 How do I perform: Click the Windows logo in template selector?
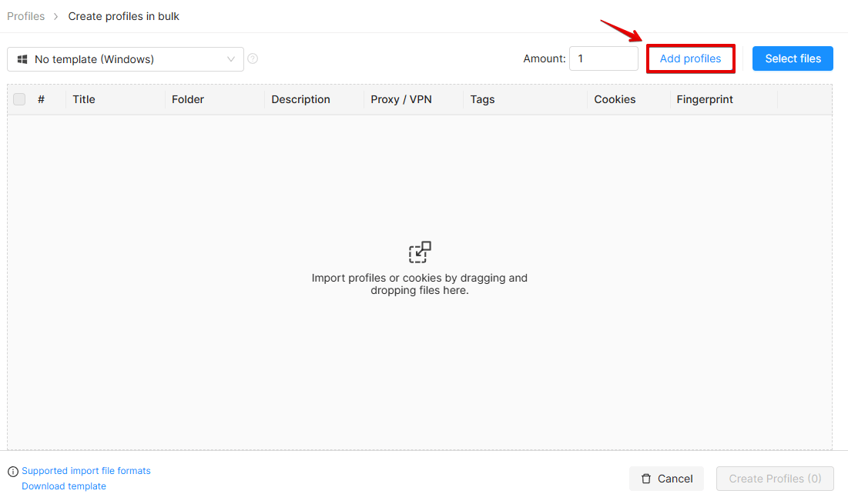coord(22,59)
